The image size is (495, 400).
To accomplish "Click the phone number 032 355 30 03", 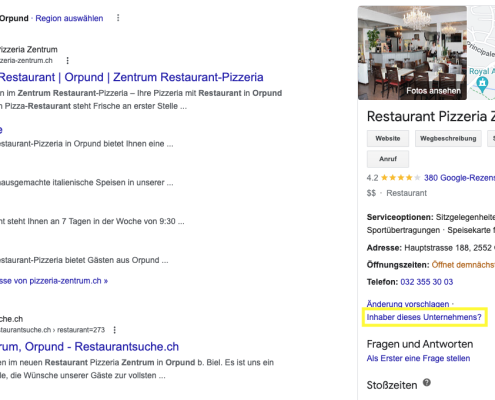I will click(427, 282).
